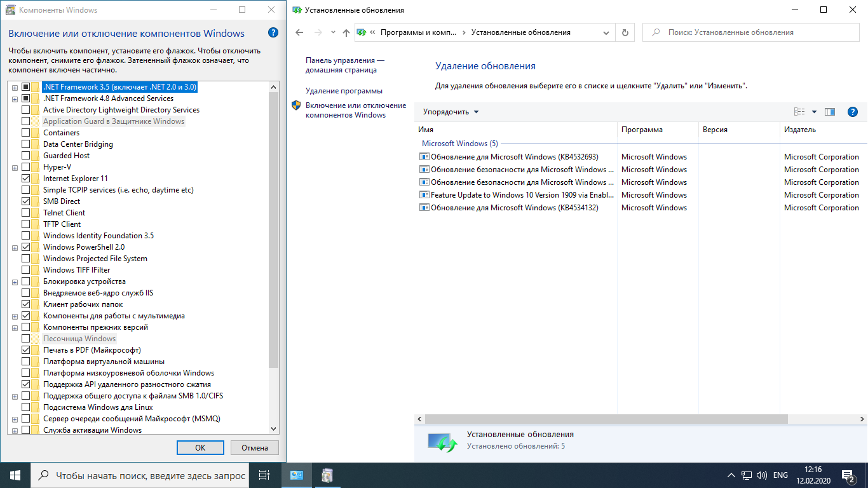The width and height of the screenshot is (868, 488).
Task: Expand Компоненты для работы с мультимедиа node
Action: 15,316
